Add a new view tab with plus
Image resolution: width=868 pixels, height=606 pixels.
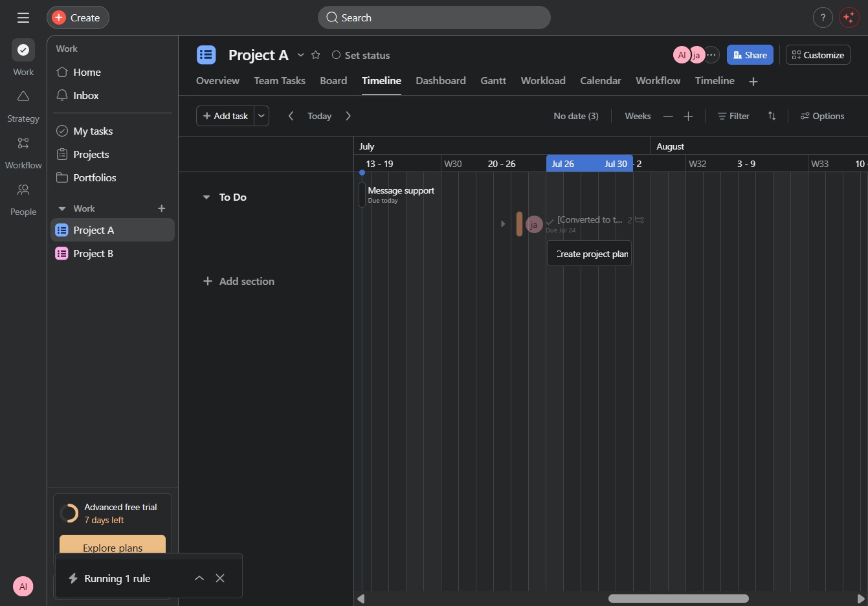[753, 81]
